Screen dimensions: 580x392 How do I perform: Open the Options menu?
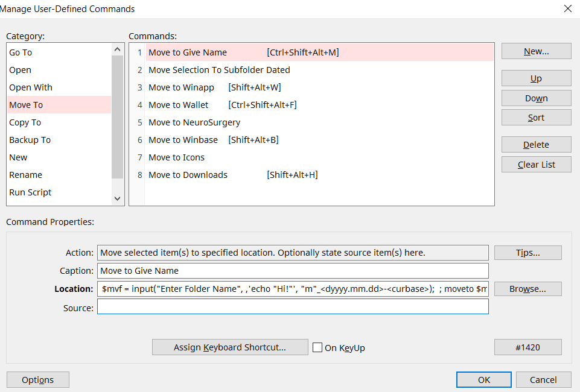(x=37, y=379)
